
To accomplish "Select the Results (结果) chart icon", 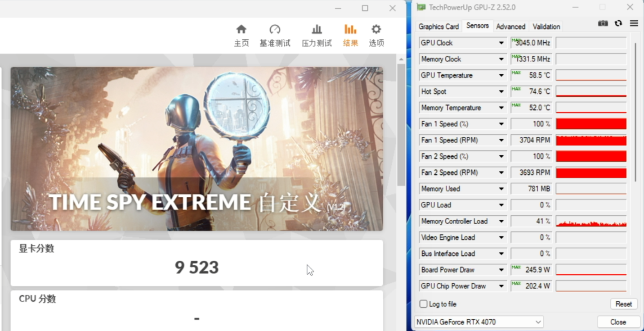I will tap(350, 30).
